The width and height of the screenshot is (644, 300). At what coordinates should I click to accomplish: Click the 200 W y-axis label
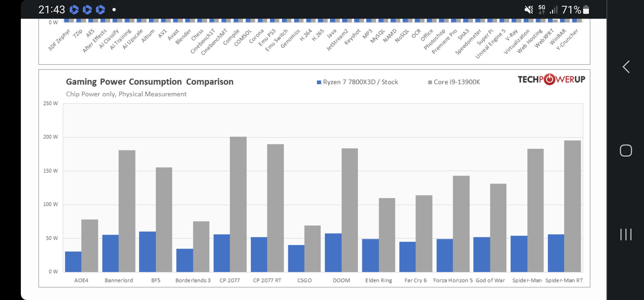pyautogui.click(x=50, y=137)
